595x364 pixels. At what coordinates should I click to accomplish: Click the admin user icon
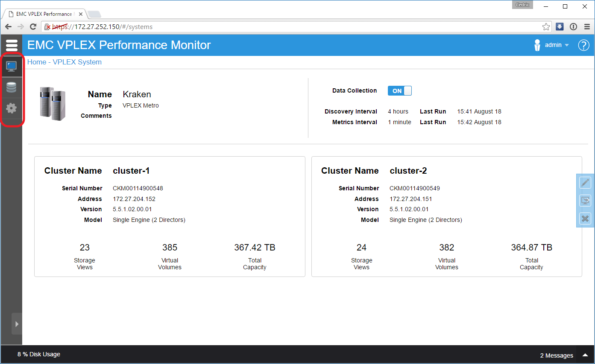coord(537,45)
